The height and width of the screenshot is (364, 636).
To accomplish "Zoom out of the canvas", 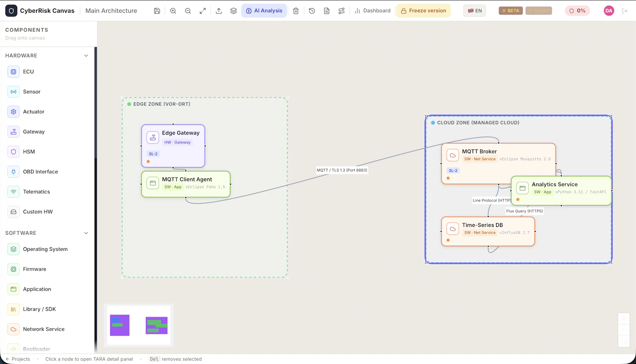I will (x=188, y=11).
